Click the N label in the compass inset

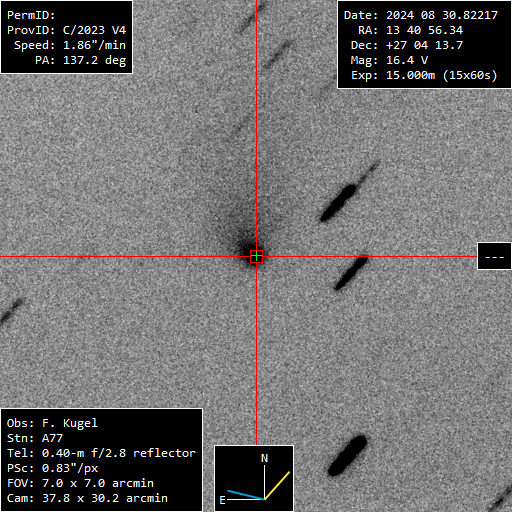(264, 458)
